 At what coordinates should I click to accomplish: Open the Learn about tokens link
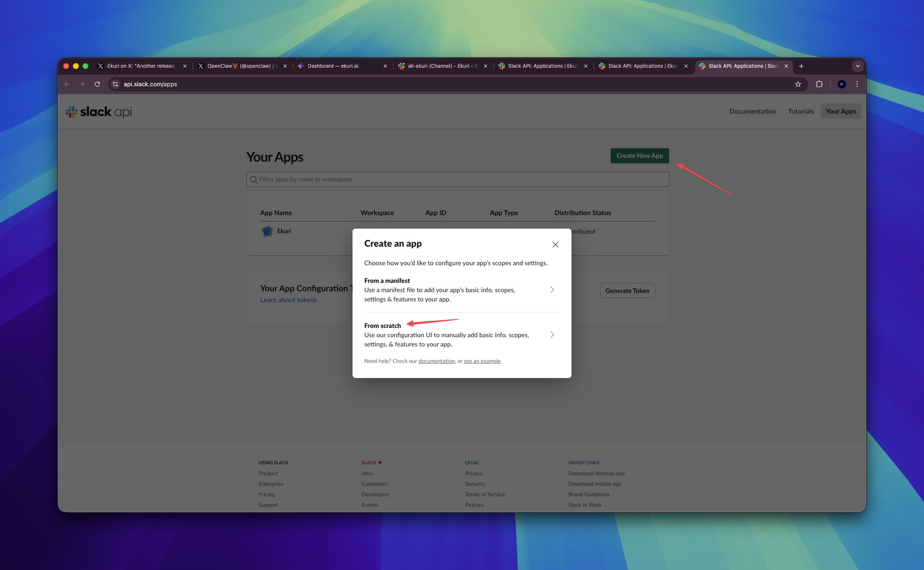288,300
